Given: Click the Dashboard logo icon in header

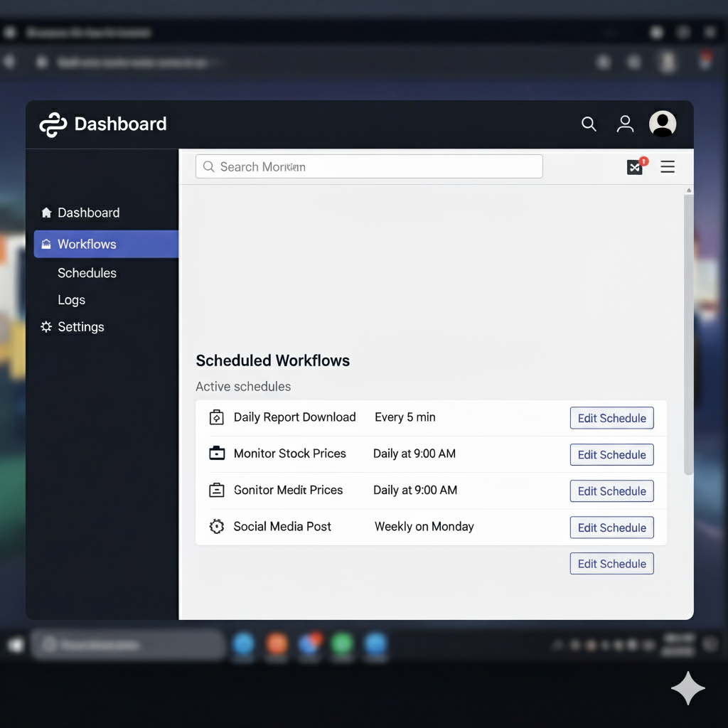Looking at the screenshot, I should [x=53, y=124].
